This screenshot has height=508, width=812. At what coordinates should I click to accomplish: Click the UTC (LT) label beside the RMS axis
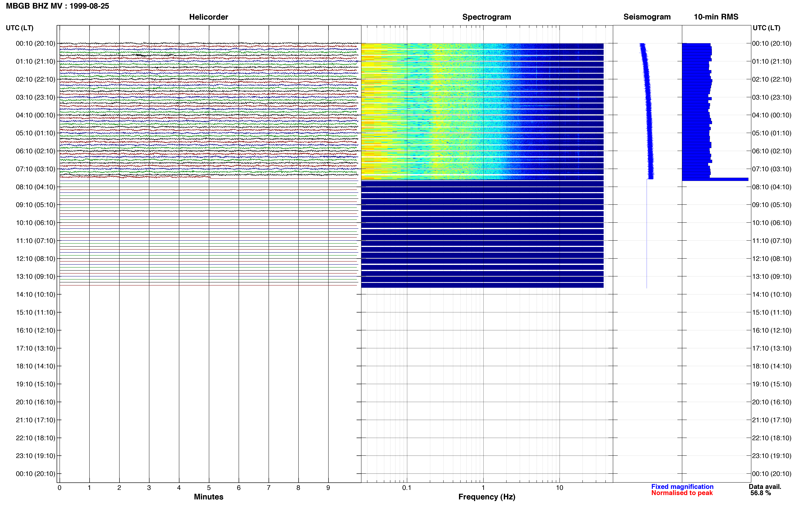pos(766,28)
